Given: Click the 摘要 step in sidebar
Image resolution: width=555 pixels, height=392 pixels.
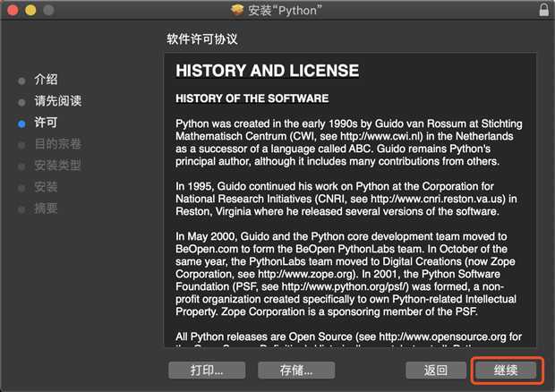Looking at the screenshot, I should pos(46,209).
